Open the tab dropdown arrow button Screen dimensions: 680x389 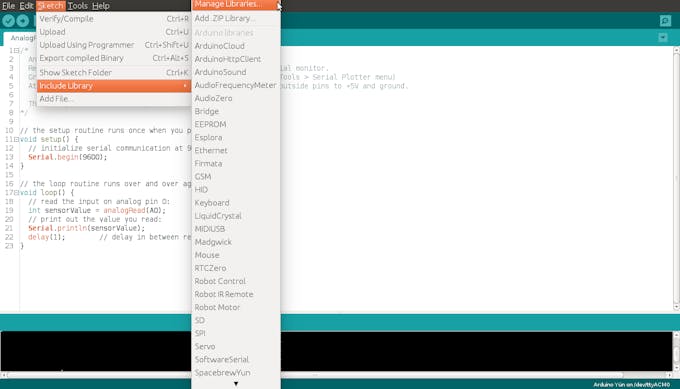(x=663, y=38)
